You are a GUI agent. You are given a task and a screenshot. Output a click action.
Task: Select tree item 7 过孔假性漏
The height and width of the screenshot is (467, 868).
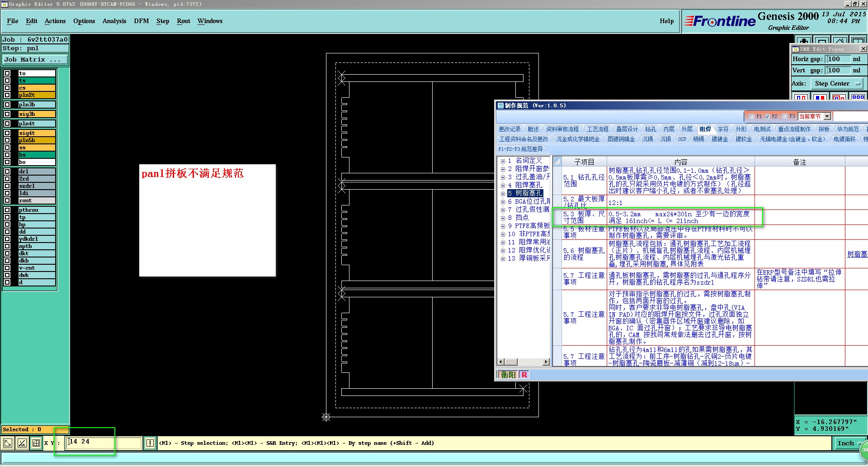click(528, 210)
